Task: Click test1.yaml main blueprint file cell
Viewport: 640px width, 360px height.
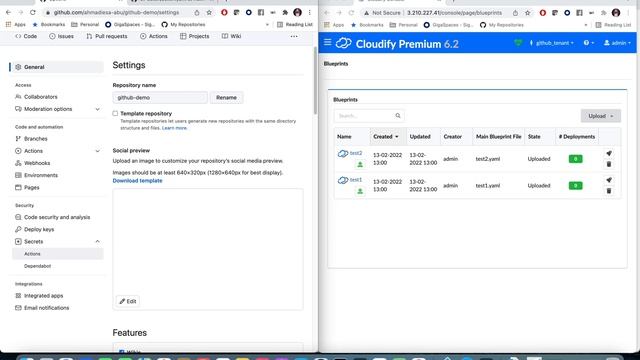Action: tap(488, 186)
